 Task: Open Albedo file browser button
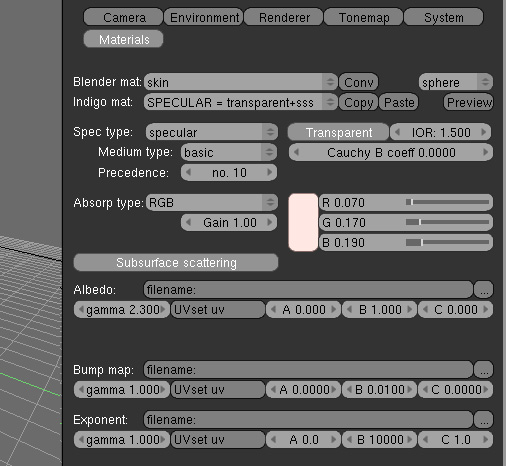click(x=484, y=290)
